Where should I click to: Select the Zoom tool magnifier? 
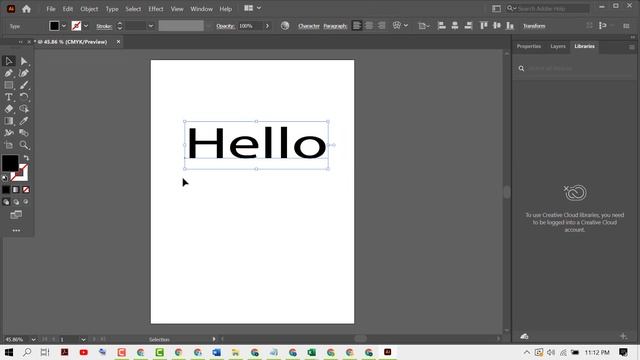tap(24, 145)
